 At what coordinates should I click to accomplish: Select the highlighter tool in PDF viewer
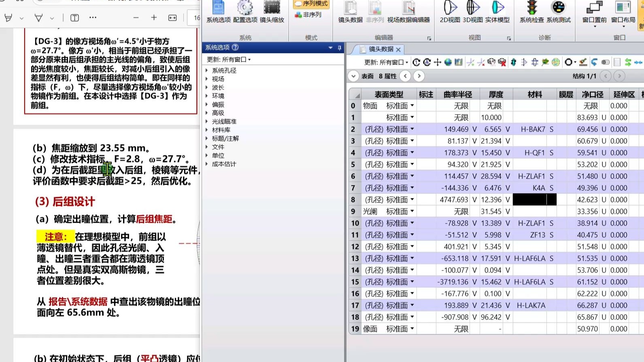click(8, 18)
